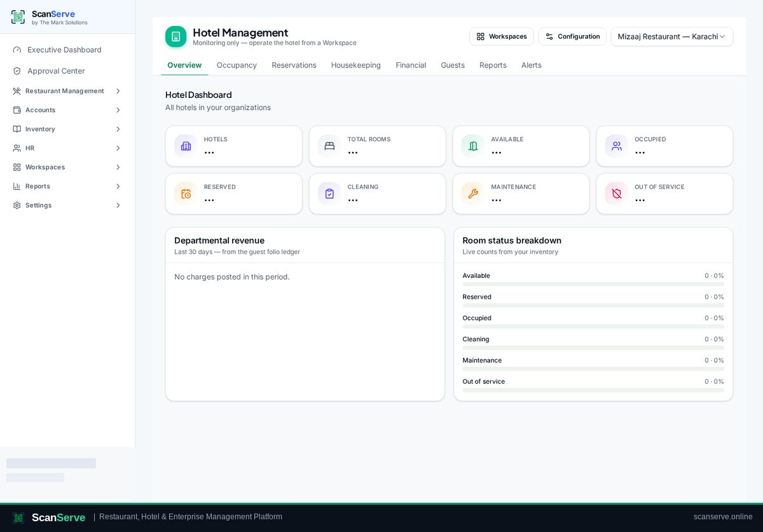This screenshot has height=532, width=763.
Task: Expand the Inventory menu chevron
Action: (118, 129)
